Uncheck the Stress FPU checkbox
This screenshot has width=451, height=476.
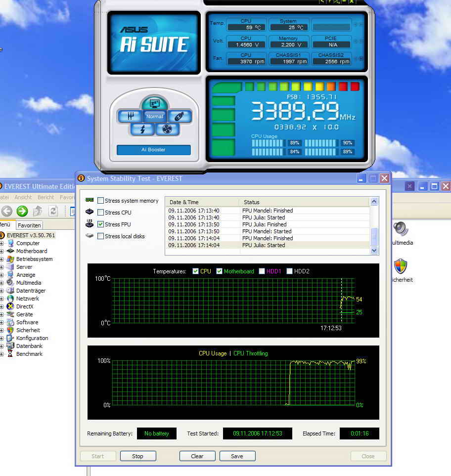pos(100,224)
